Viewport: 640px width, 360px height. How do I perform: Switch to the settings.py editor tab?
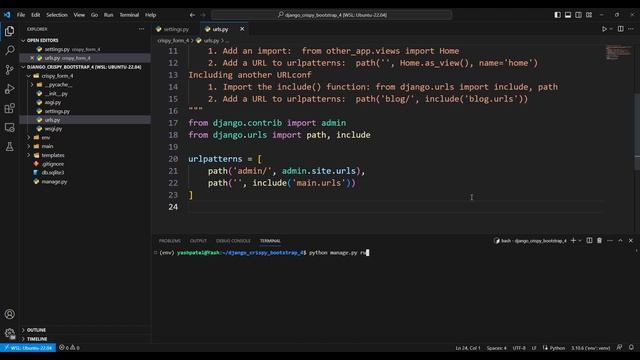[x=176, y=29]
